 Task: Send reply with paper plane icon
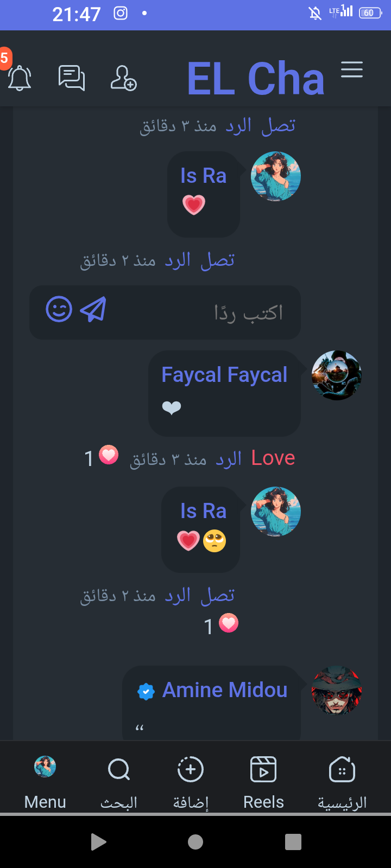[x=93, y=310]
